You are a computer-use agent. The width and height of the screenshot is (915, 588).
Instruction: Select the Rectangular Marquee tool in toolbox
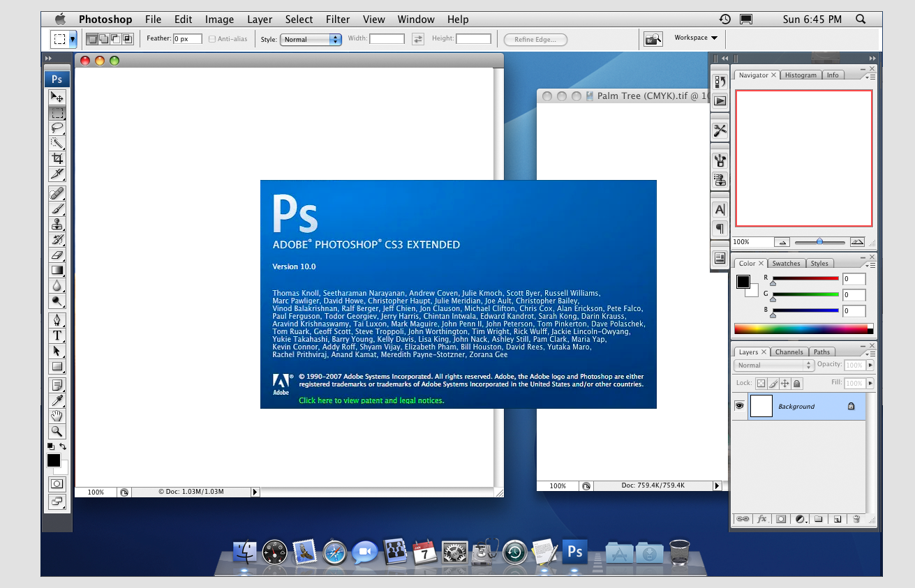(57, 113)
